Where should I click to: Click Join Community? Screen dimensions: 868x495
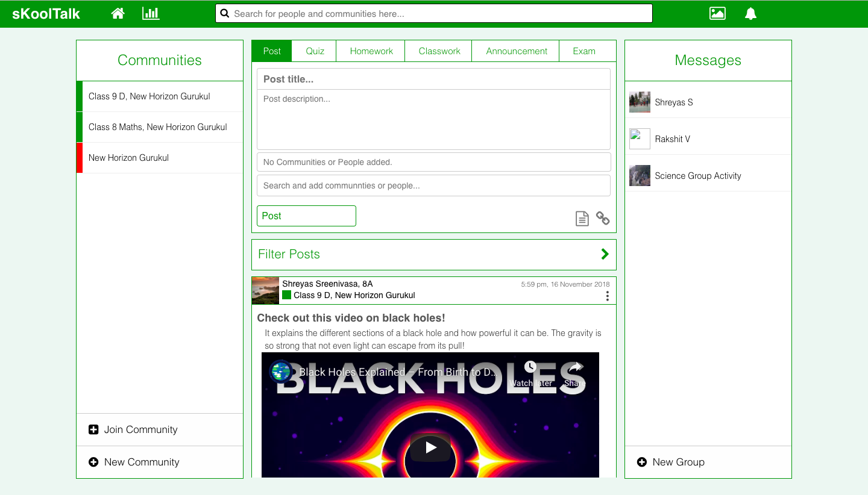[140, 429]
